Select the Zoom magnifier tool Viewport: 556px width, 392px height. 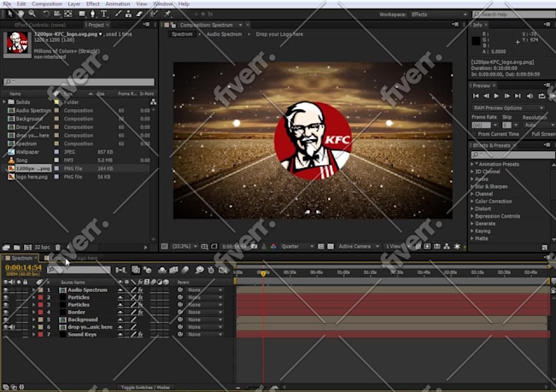(x=32, y=14)
